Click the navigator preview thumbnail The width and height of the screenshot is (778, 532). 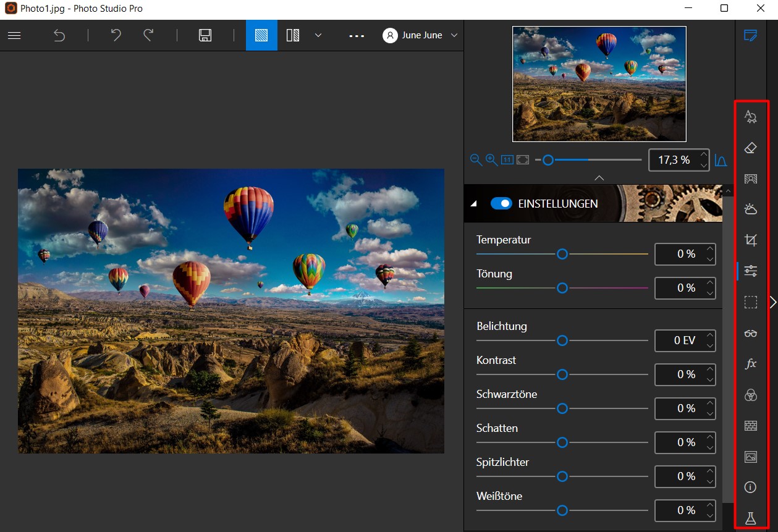(x=599, y=84)
